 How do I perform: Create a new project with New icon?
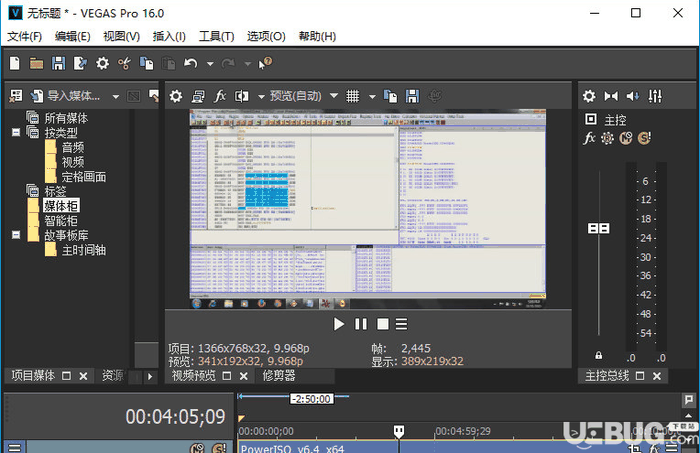[15, 63]
